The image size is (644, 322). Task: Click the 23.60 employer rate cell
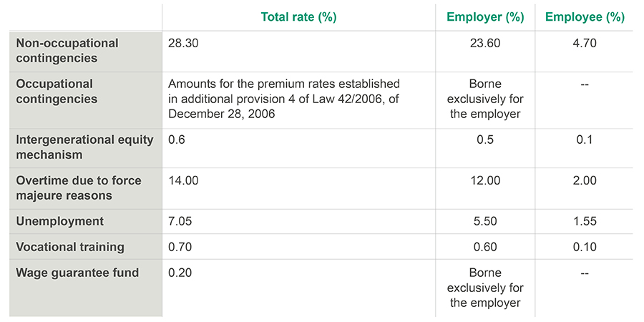pos(485,43)
